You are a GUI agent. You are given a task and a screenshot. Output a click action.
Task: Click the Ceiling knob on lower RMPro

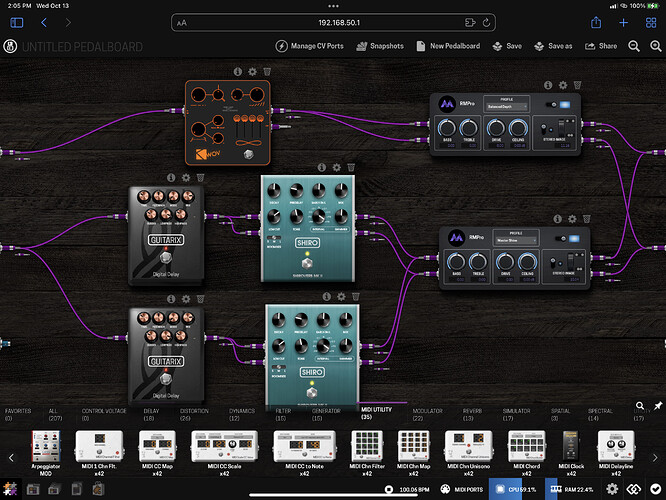pyautogui.click(x=527, y=261)
